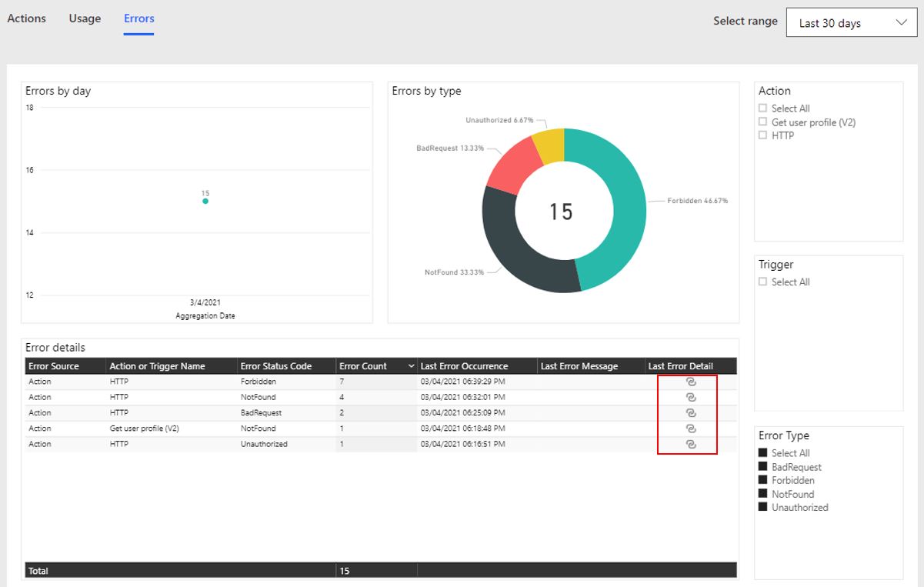
Task: Sort table by Error Status Code header
Action: click(276, 366)
